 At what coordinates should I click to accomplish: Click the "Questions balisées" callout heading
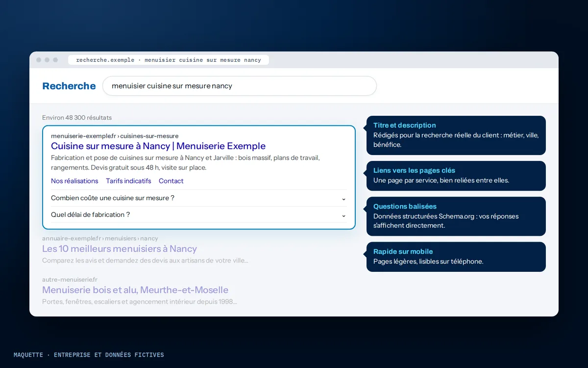click(x=405, y=207)
